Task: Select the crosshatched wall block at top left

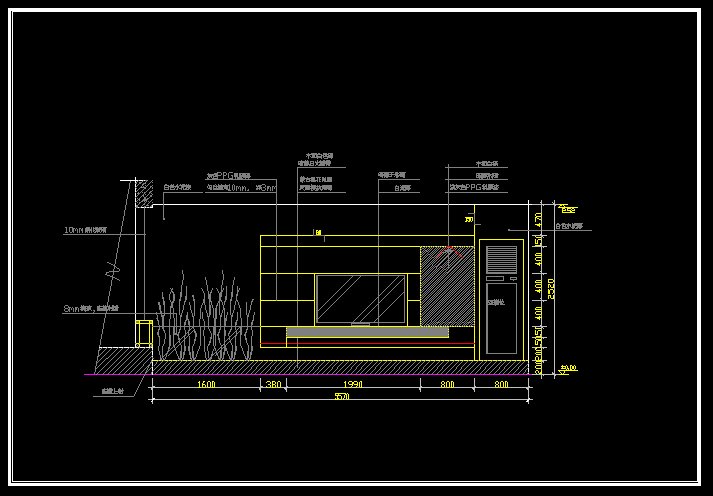Action: pyautogui.click(x=144, y=194)
